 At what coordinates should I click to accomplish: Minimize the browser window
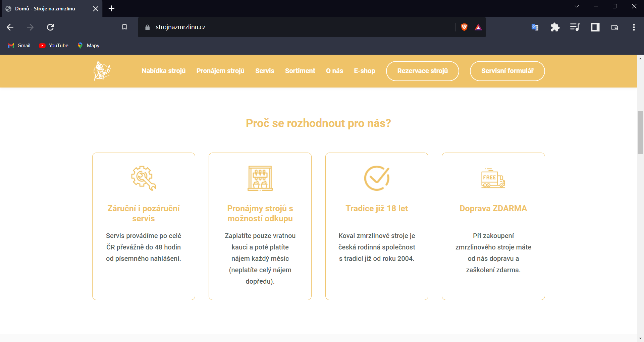596,6
